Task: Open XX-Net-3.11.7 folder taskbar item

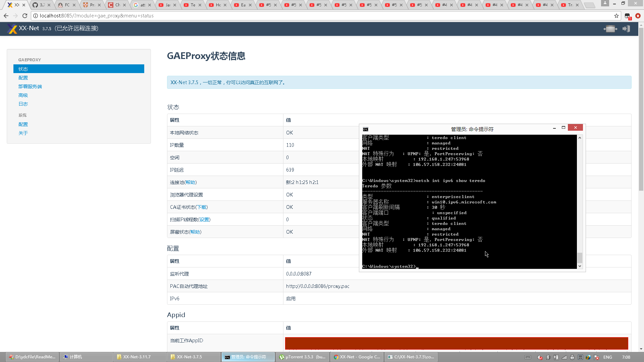Action: [140, 357]
